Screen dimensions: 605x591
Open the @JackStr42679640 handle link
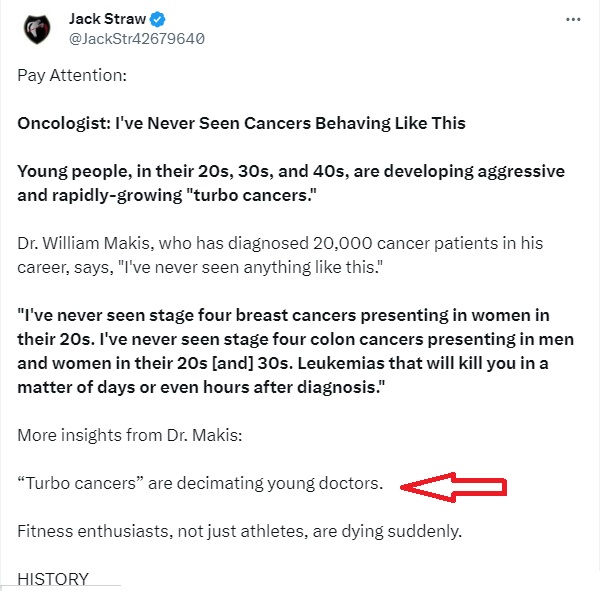pos(137,39)
